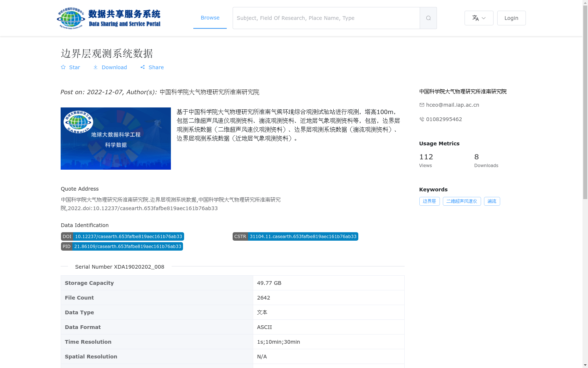588x368 pixels.
Task: Click the Storage Capacity value 49.77 GB
Action: (x=269, y=283)
